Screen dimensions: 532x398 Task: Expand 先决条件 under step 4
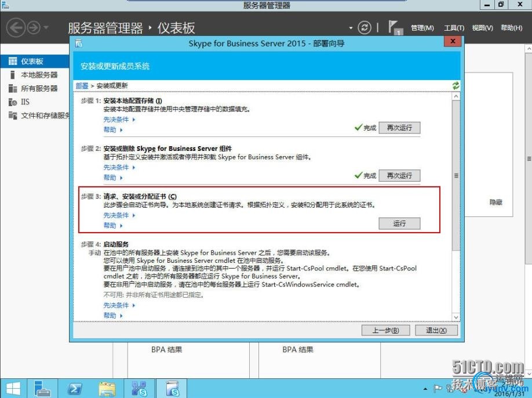tap(119, 305)
